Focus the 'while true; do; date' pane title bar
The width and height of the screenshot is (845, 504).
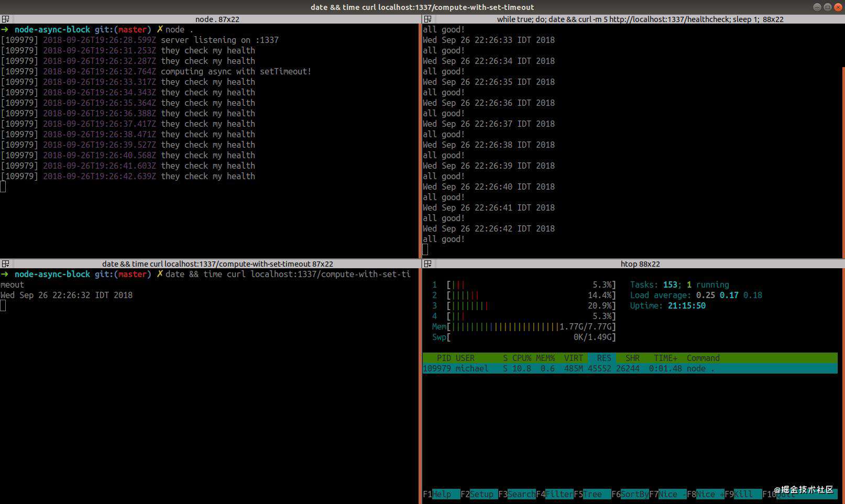point(640,19)
